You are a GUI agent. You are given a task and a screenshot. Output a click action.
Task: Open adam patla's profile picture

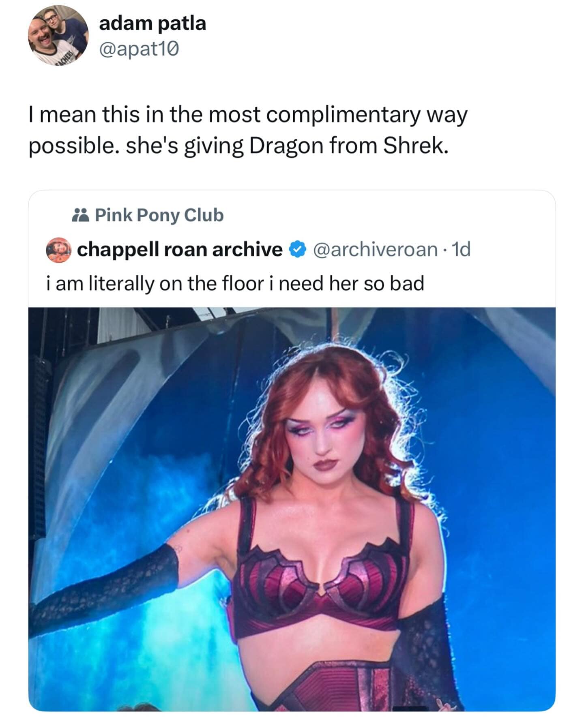58,36
